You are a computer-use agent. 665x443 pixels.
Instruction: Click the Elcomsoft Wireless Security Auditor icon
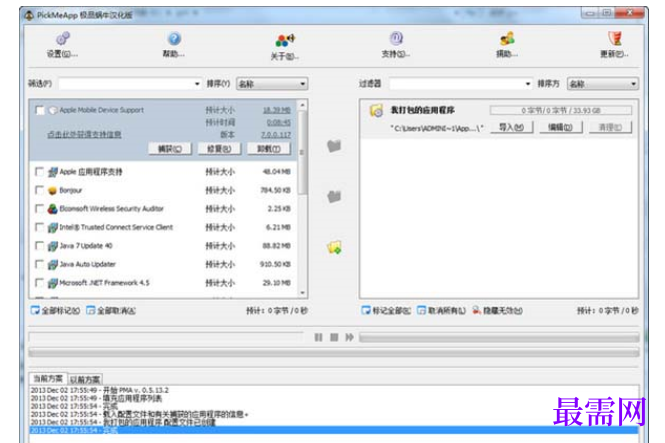[53, 209]
